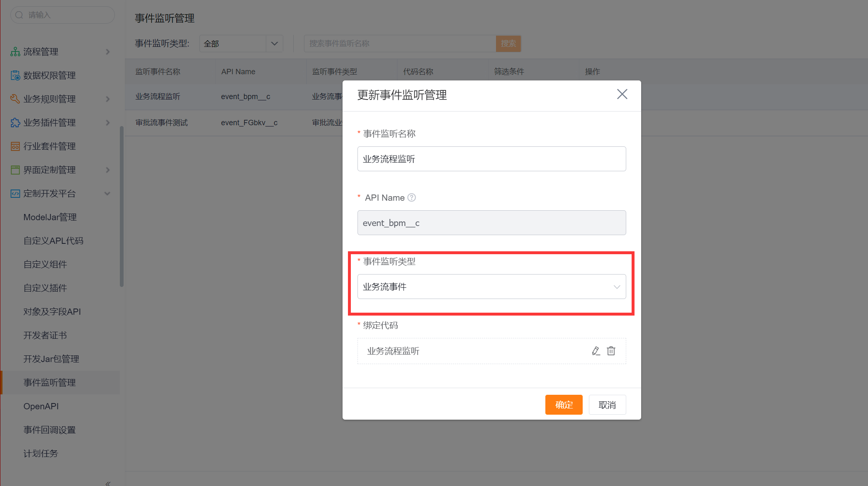Click the API Name help question icon
This screenshot has width=868, height=486.
(x=411, y=198)
